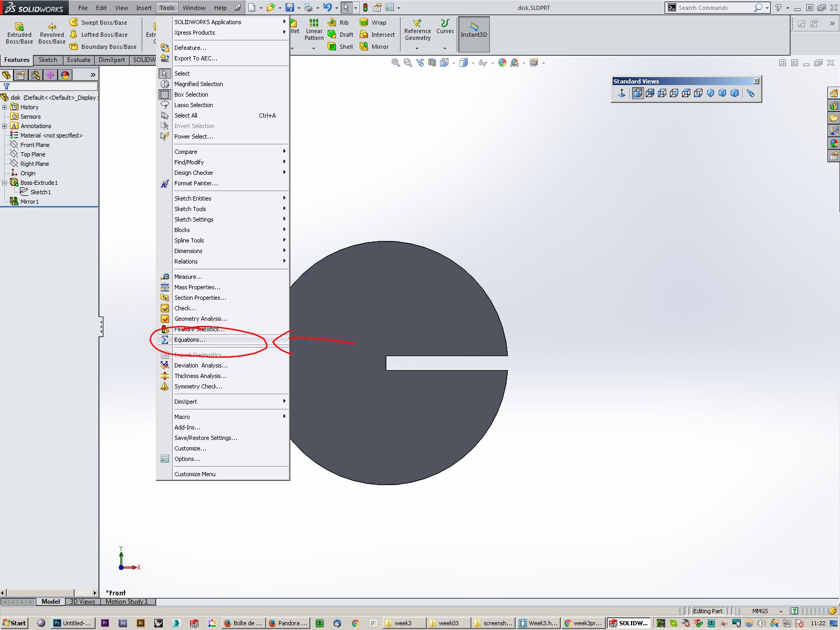Click the Windows Start button

pyautogui.click(x=14, y=623)
